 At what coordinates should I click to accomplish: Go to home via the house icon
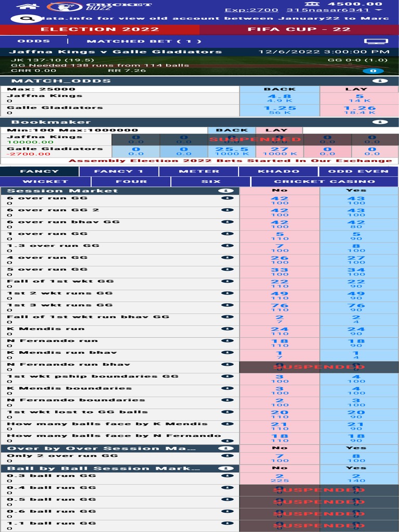pyautogui.click(x=28, y=6)
